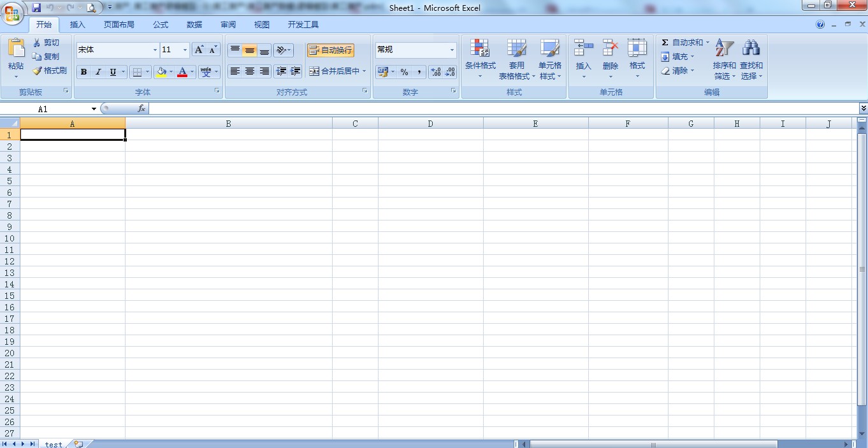Apply red font color A
The image size is (868, 448).
click(182, 72)
